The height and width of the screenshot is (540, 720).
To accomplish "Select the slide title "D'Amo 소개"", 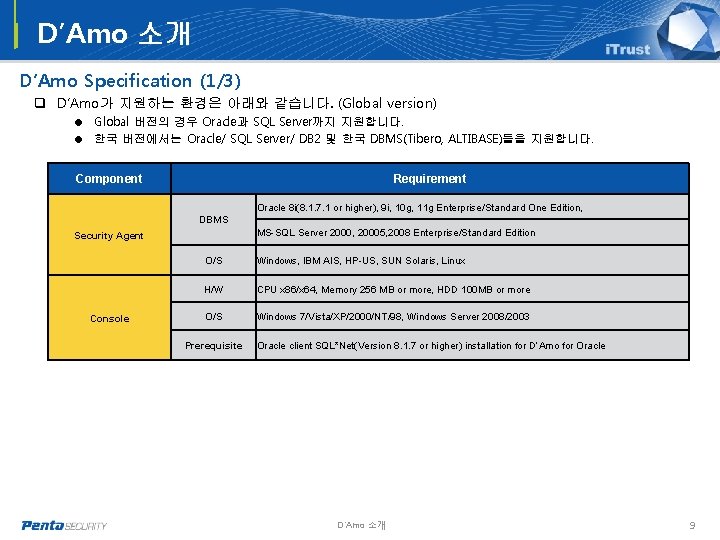I will [113, 34].
